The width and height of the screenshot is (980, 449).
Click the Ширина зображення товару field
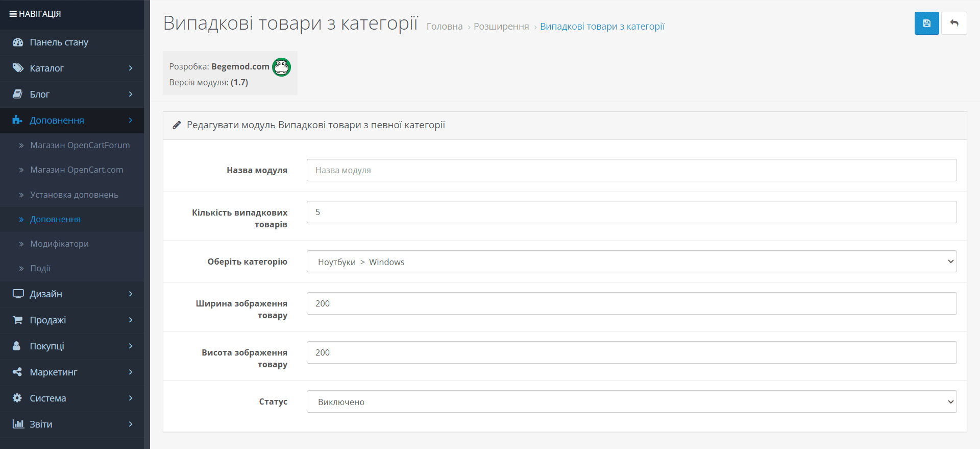coord(631,303)
